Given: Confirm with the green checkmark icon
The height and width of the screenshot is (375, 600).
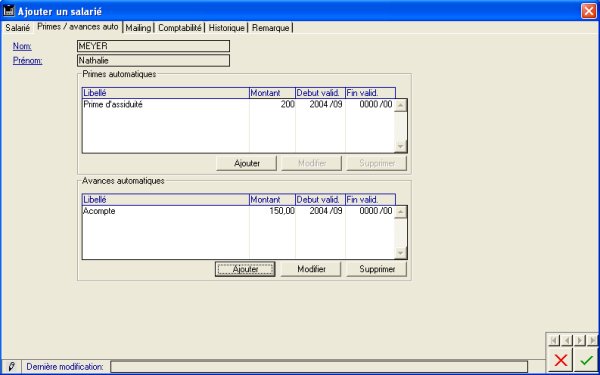Looking at the screenshot, I should pos(586,360).
